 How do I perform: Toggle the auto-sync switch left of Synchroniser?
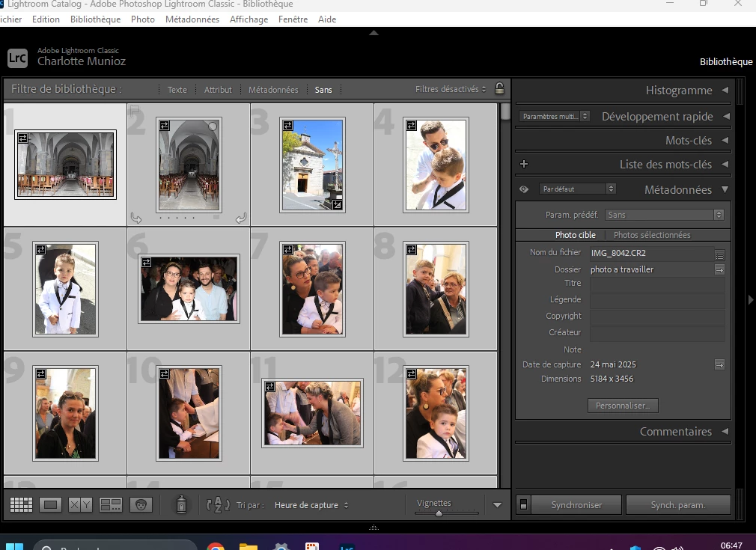point(523,504)
